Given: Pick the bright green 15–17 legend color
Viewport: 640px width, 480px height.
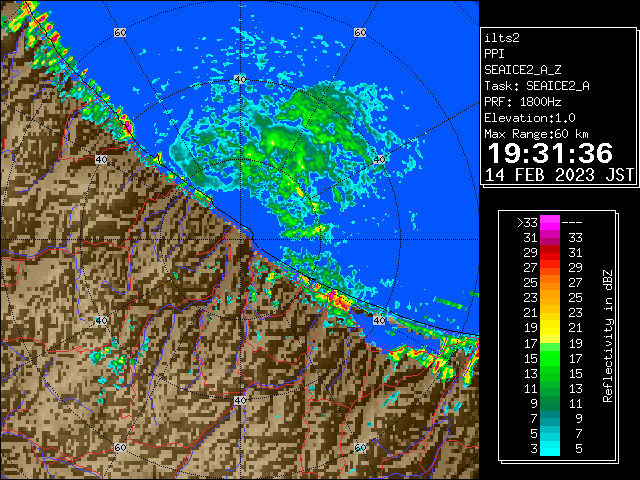Looking at the screenshot, I should point(550,358).
